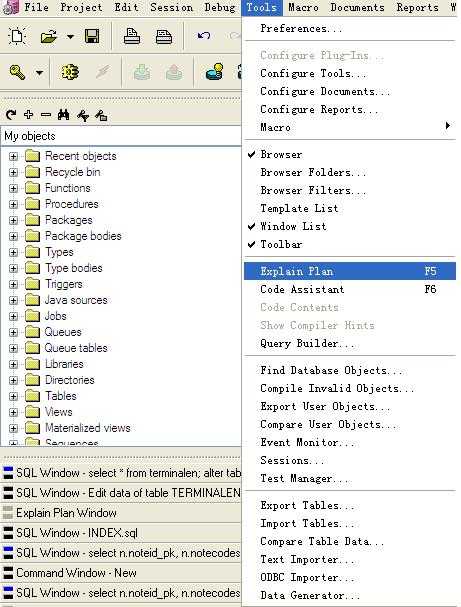This screenshot has width=461, height=607.
Task: Switch to Command Window - New
Action: (121, 573)
